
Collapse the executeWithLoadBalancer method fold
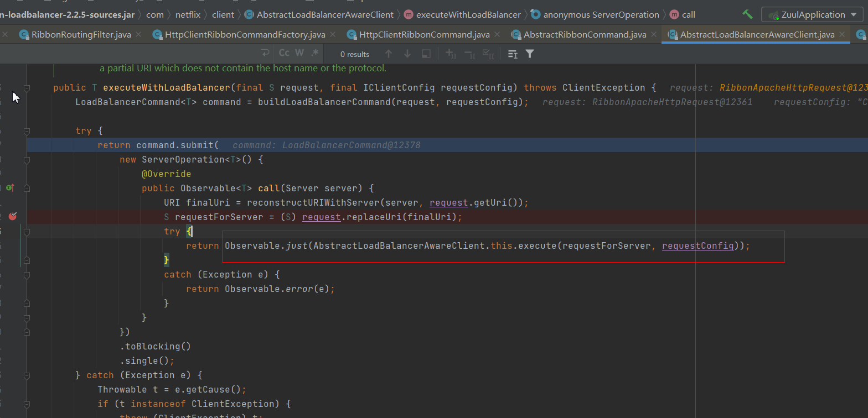(27, 87)
